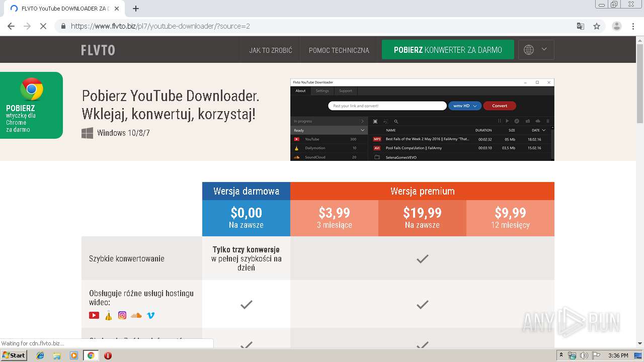Click the red security taskbar icon
644x362 pixels.
click(108, 355)
